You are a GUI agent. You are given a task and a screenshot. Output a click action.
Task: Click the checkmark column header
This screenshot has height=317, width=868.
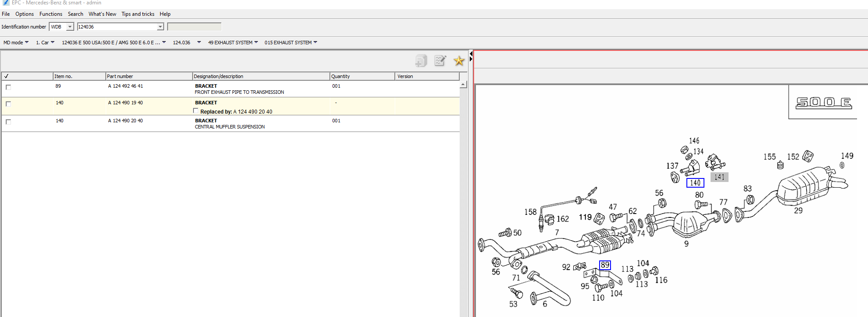click(x=27, y=76)
